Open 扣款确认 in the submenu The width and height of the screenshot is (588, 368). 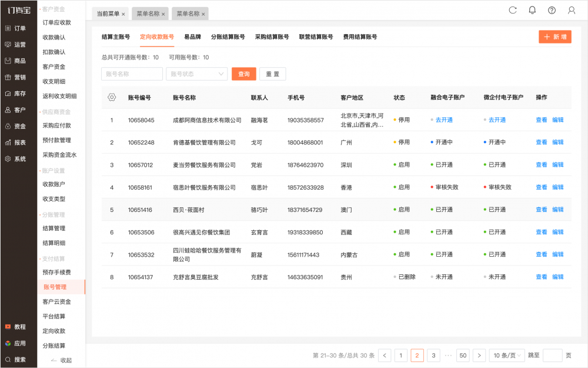pos(54,52)
